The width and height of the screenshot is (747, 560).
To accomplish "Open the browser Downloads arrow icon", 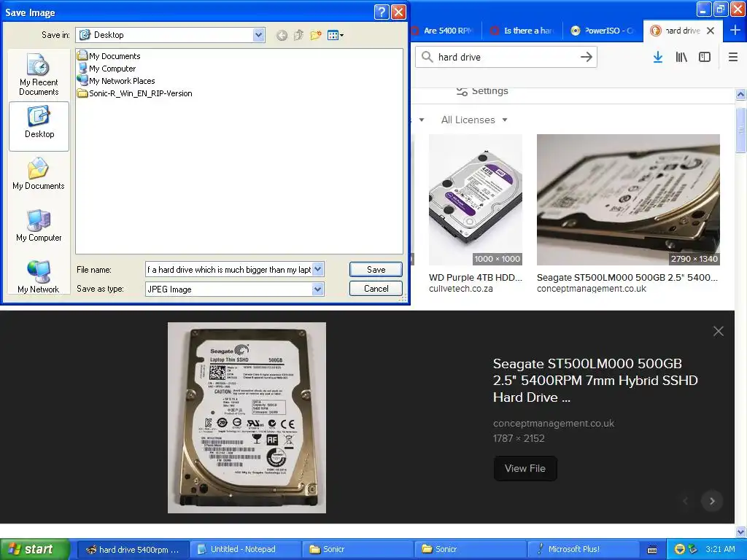I will (657, 57).
